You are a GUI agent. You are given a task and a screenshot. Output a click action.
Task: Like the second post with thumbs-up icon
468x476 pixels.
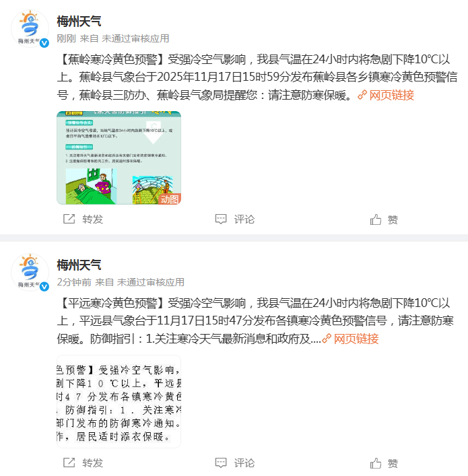pyautogui.click(x=376, y=463)
